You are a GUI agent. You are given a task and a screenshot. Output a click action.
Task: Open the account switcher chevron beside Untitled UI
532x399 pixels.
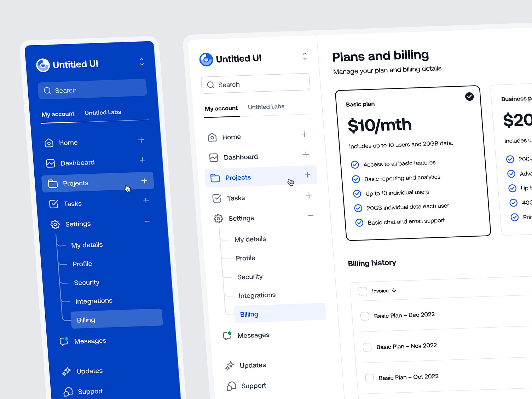tap(305, 57)
